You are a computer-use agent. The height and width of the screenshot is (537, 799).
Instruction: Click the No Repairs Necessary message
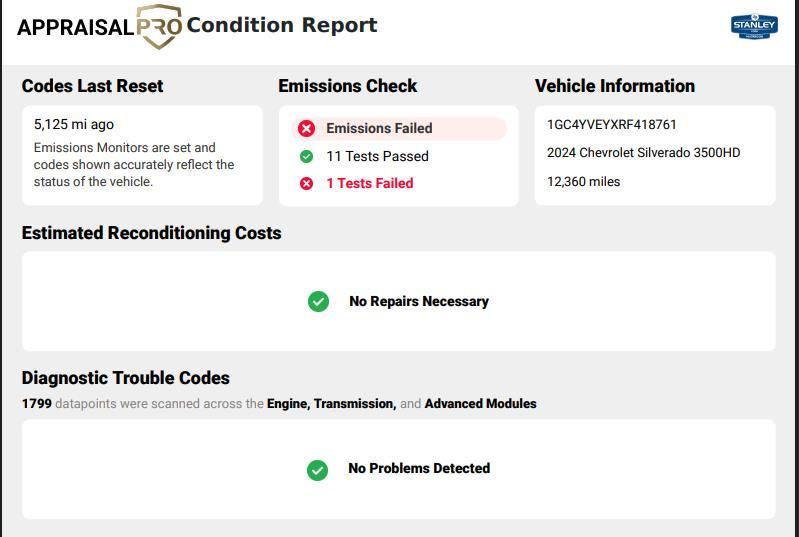pos(418,301)
